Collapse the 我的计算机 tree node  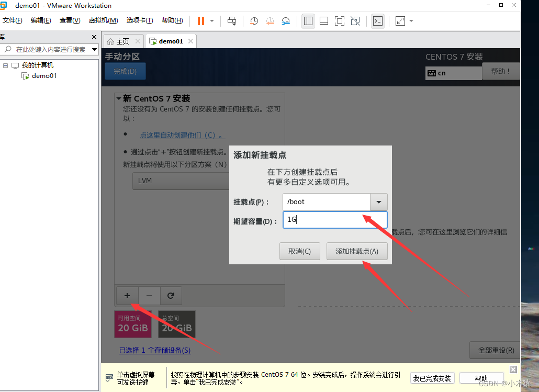click(x=6, y=65)
